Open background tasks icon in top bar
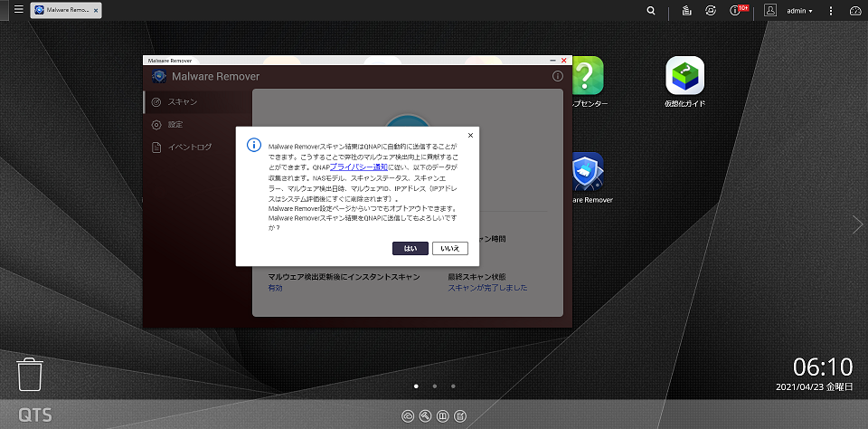Viewport: 868px width, 429px height. 687,11
